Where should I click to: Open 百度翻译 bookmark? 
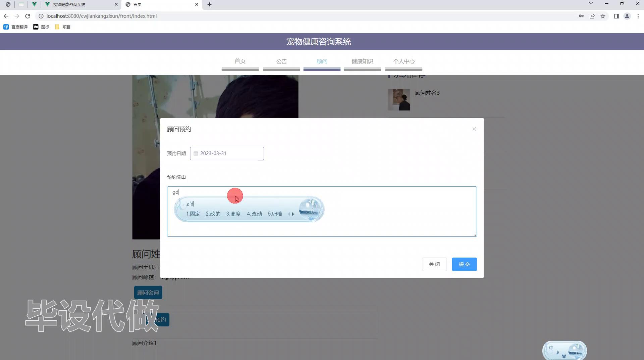pos(15,27)
